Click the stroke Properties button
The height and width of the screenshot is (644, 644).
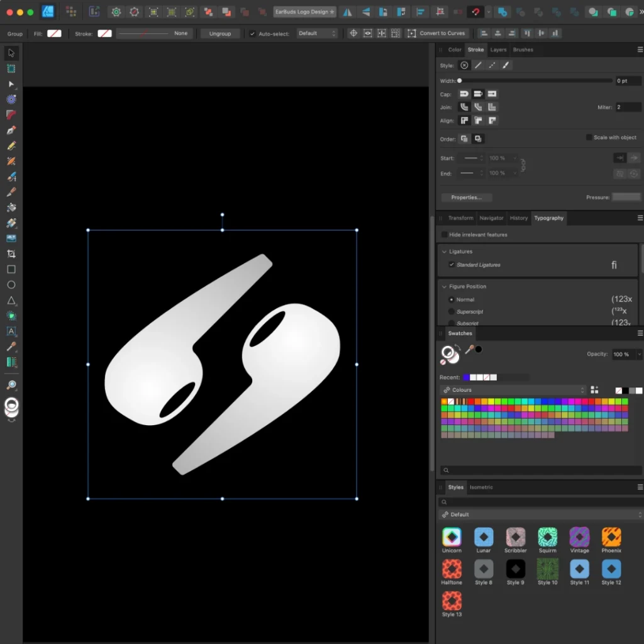[466, 197]
